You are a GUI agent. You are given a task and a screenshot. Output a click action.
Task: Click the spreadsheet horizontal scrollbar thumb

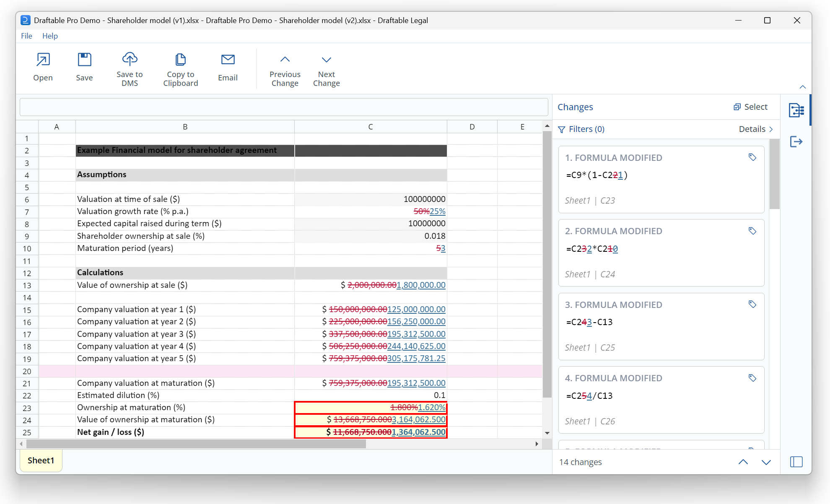pyautogui.click(x=196, y=444)
